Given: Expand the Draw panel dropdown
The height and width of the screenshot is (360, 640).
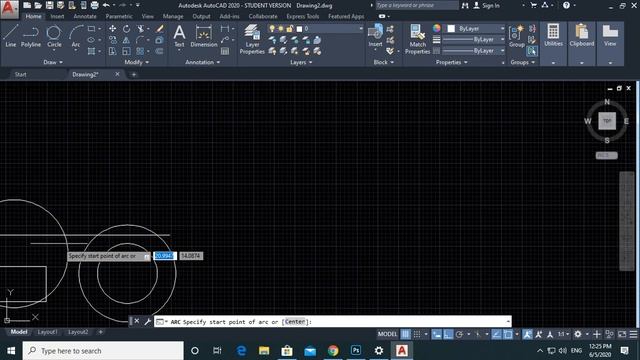Looking at the screenshot, I should [53, 62].
